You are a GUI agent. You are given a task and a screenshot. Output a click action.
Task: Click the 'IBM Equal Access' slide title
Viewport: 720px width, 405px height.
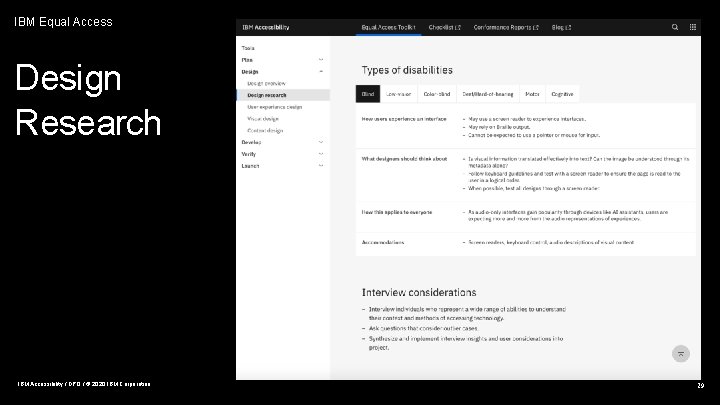tap(63, 22)
